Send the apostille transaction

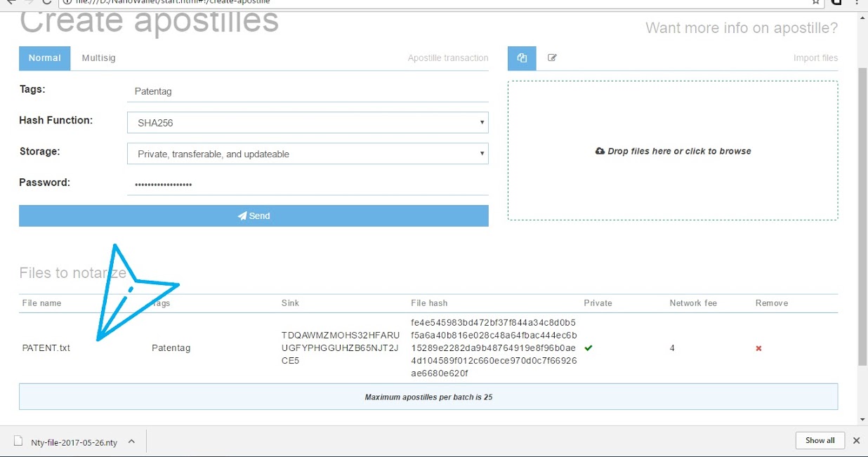[x=254, y=216]
